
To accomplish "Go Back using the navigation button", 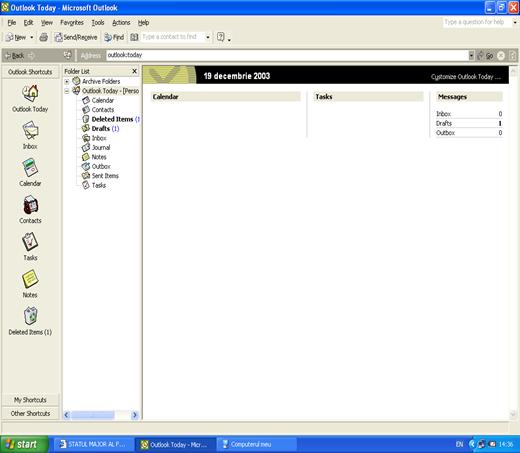I will 15,56.
